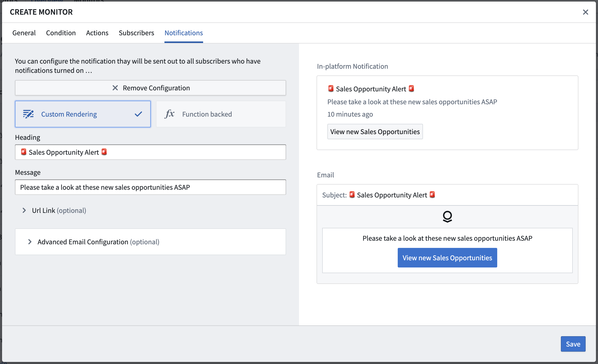Screen dimensions: 598x364
Task: Click blue email View new Sales Opportunities button
Action: 447,258
